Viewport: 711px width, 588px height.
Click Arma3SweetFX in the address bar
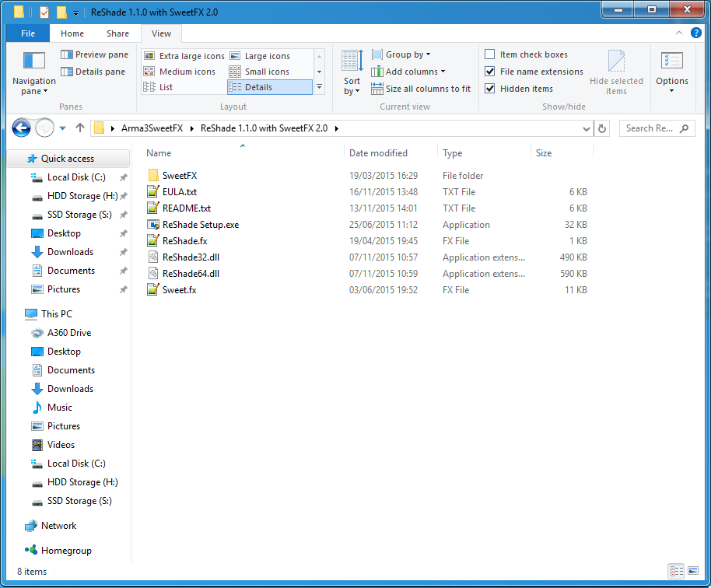(152, 128)
